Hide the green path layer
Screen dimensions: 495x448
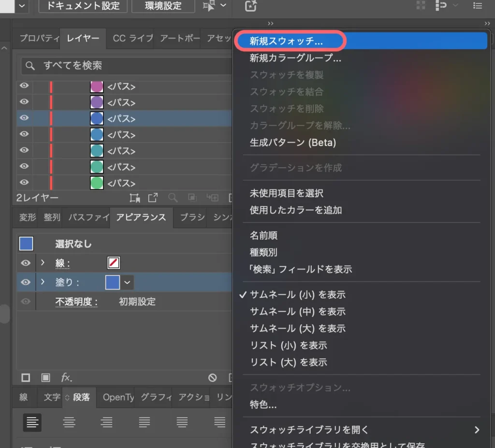[24, 182]
